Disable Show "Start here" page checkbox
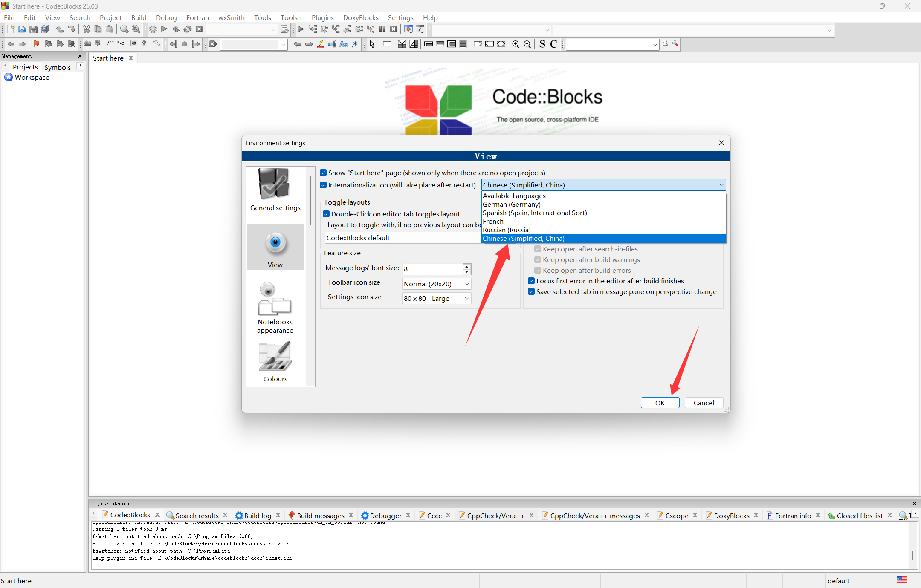Screen dimensions: 921x588 (x=323, y=173)
